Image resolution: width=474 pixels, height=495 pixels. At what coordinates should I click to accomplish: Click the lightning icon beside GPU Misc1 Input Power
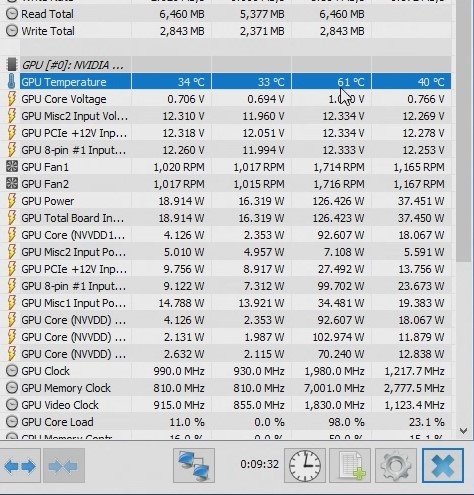tap(12, 303)
